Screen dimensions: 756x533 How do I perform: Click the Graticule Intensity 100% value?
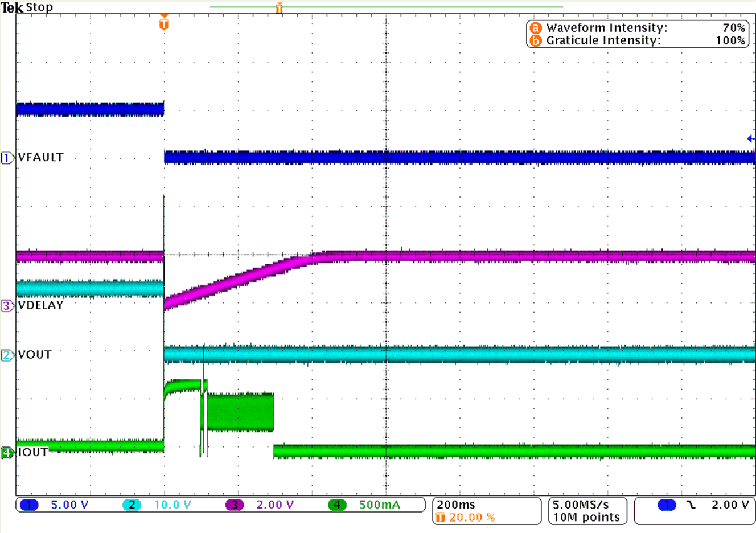coord(730,41)
